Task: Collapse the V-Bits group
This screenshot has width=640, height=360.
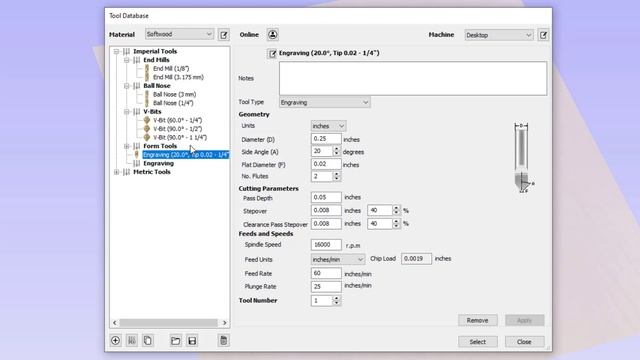Action: point(127,111)
